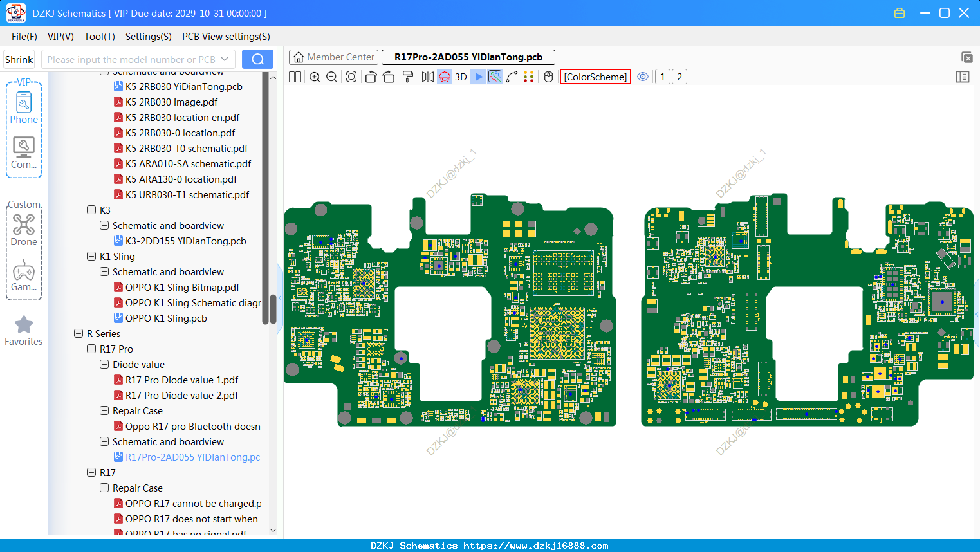Image resolution: width=980 pixels, height=552 pixels.
Task: Rotate the board counterclockwise
Action: 371,77
